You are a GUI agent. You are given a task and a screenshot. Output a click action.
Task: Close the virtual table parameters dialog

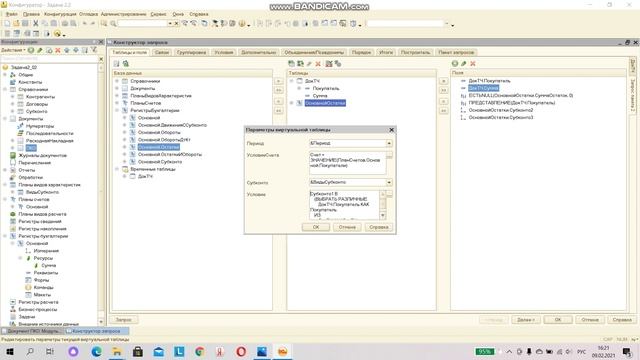[x=391, y=130]
